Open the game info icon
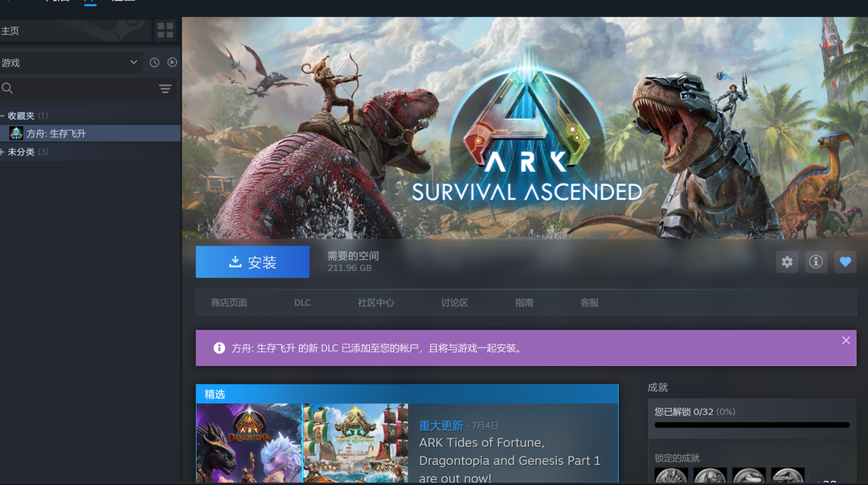The height and width of the screenshot is (485, 868). (x=816, y=261)
